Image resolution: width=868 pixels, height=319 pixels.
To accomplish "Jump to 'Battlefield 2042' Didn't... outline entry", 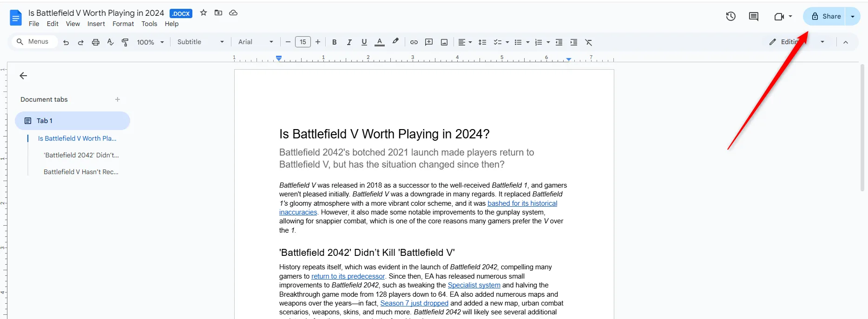I will [81, 155].
